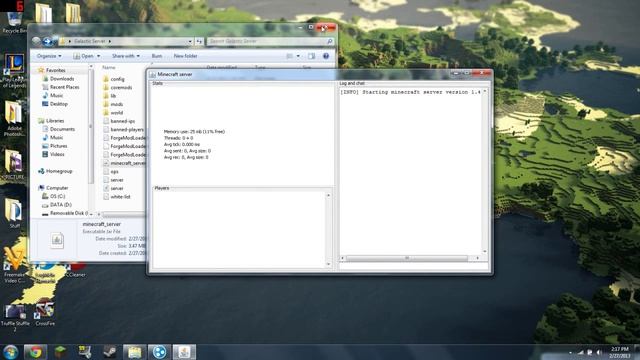Screen dimensions: 640x360
Task: Select League of Legends desktop shortcut
Action: click(14, 71)
